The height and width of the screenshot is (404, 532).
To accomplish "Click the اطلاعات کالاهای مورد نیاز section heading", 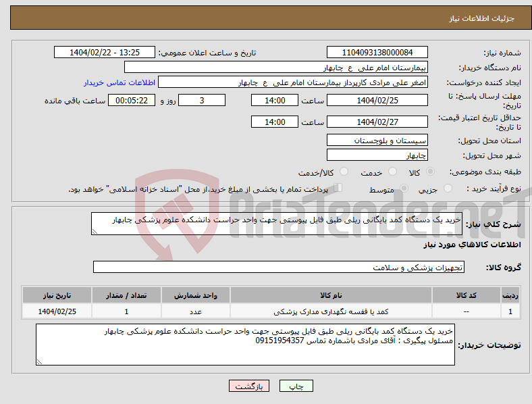I will pos(472,245).
